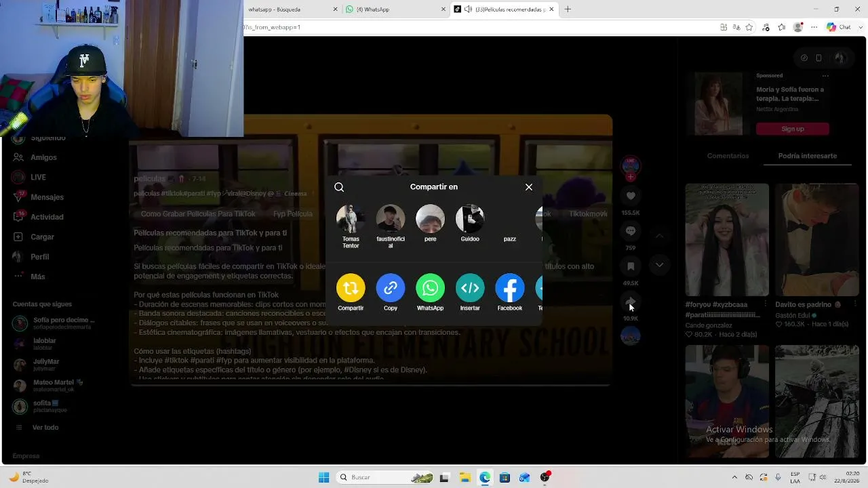
Task: Open the Windows Start menu
Action: pos(323,477)
